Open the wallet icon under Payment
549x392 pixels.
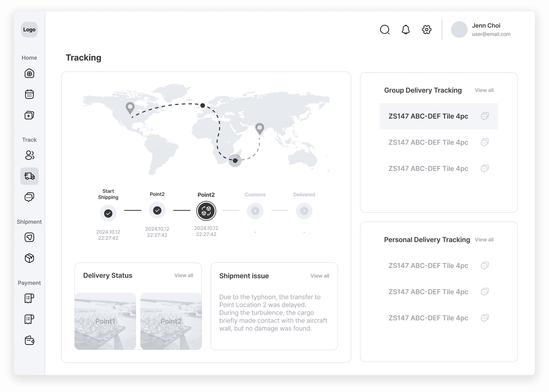pos(29,340)
